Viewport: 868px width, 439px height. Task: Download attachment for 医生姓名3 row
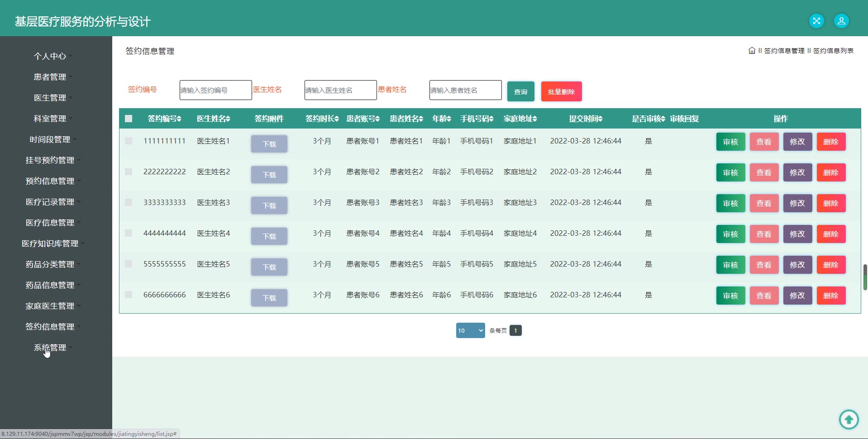tap(269, 205)
